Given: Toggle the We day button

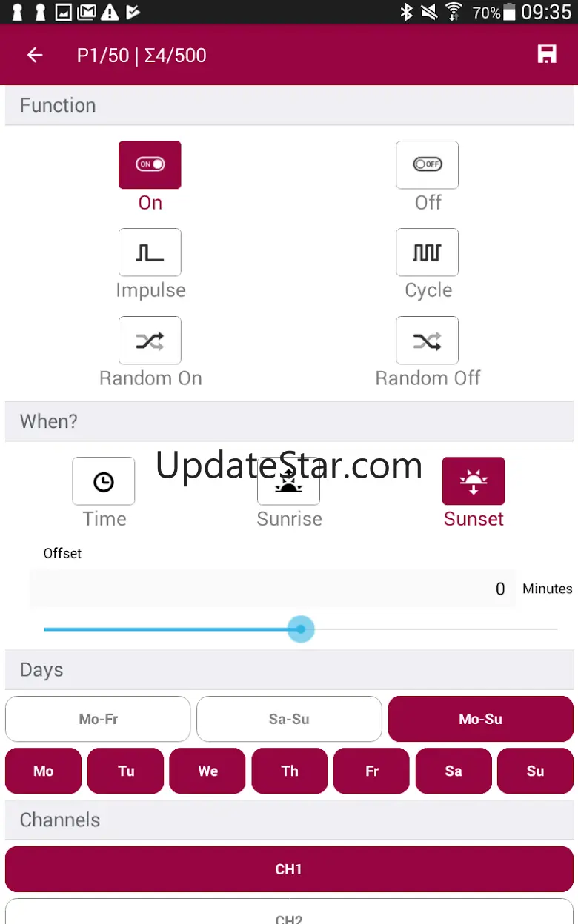Looking at the screenshot, I should coord(207,771).
